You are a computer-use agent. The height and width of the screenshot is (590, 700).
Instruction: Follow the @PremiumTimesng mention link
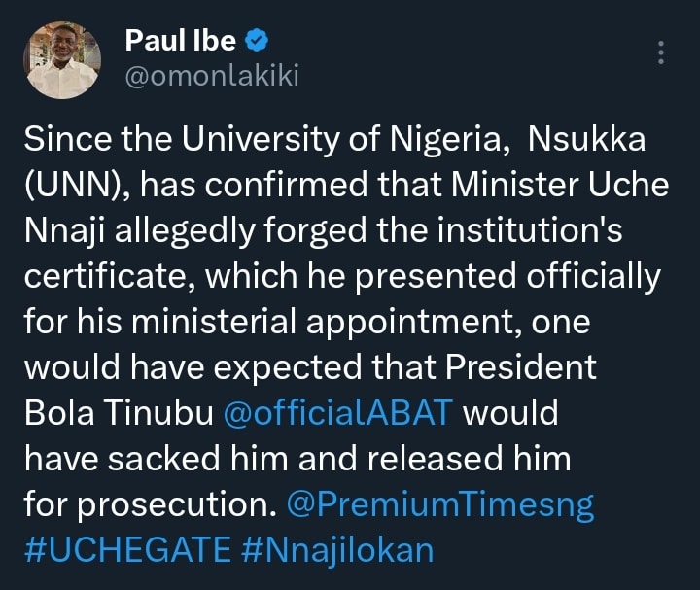tap(440, 505)
